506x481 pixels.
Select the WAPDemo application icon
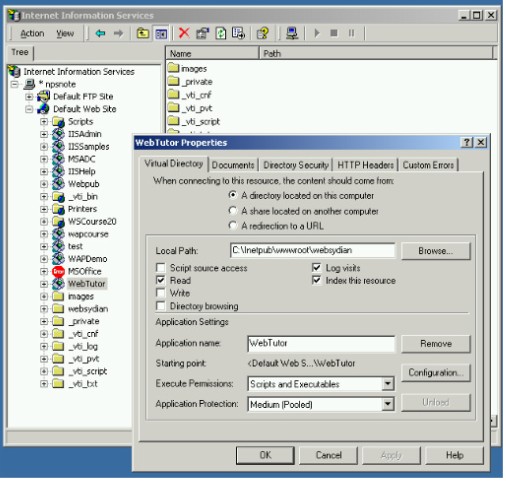[58, 259]
